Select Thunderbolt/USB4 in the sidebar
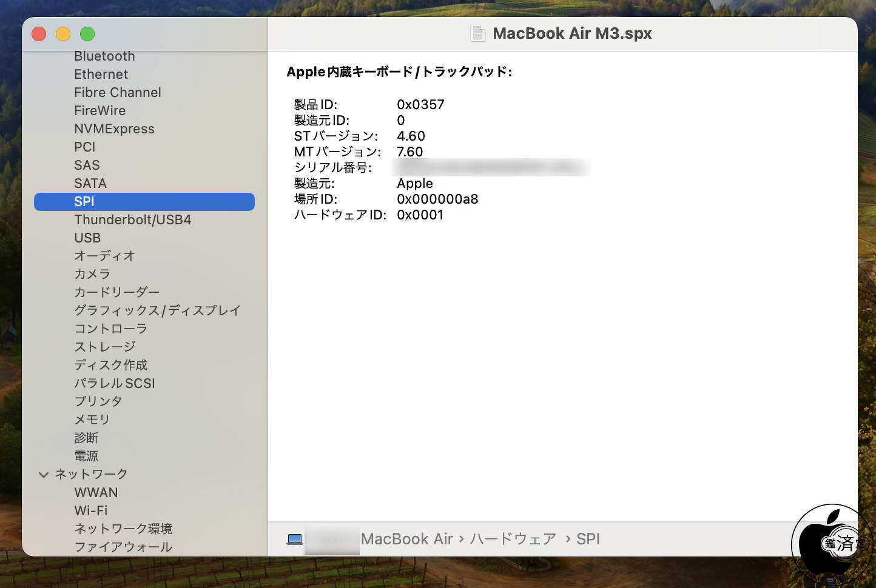Viewport: 876px width, 588px height. click(133, 220)
